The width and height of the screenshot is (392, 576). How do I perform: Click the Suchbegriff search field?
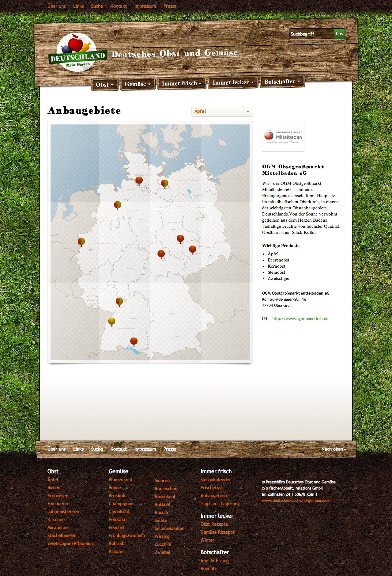coord(311,34)
